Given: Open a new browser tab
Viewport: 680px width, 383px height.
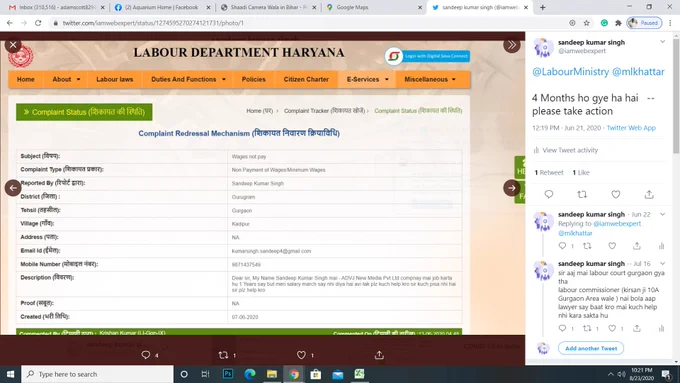Looking at the screenshot, I should tap(543, 7).
